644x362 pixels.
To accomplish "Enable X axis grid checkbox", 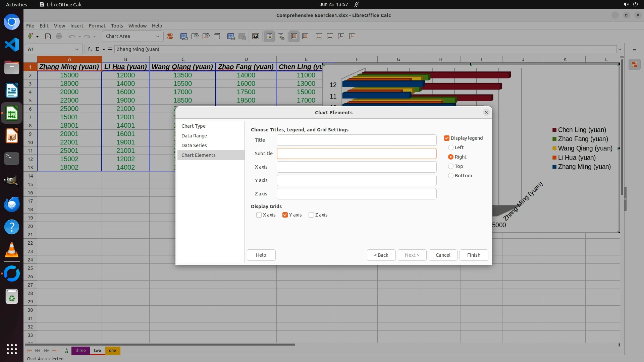I will 259,215.
